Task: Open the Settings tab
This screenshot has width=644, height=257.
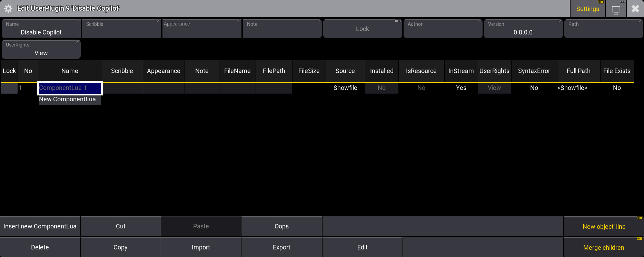Action: pos(587,9)
